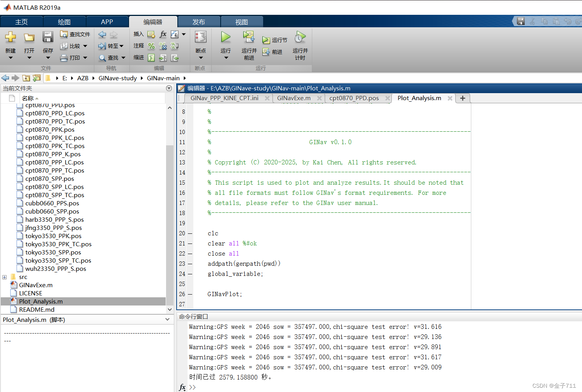Open the Breakpoints (断点) dropdown arrow
This screenshot has height=392, width=582.
click(x=201, y=58)
